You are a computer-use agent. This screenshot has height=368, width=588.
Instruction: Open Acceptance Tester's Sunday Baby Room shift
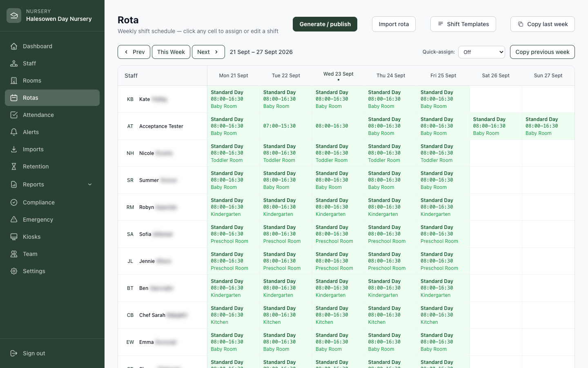point(548,126)
